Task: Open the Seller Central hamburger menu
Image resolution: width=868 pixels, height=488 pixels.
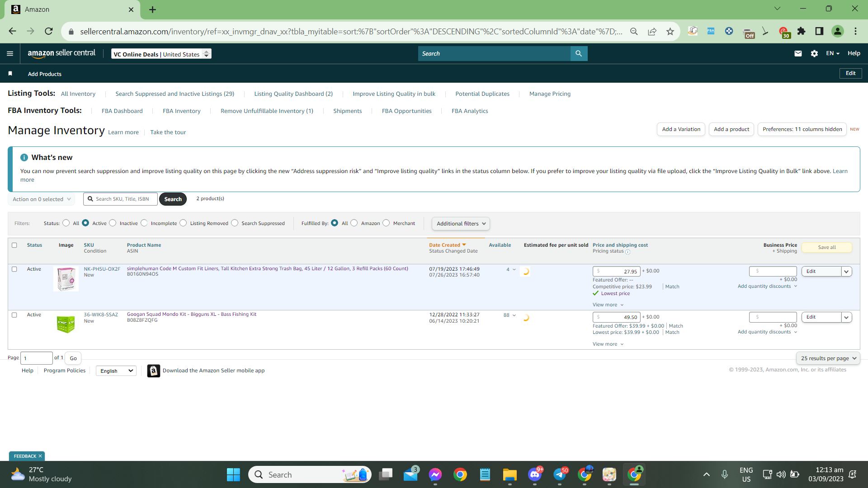Action: click(x=10, y=53)
